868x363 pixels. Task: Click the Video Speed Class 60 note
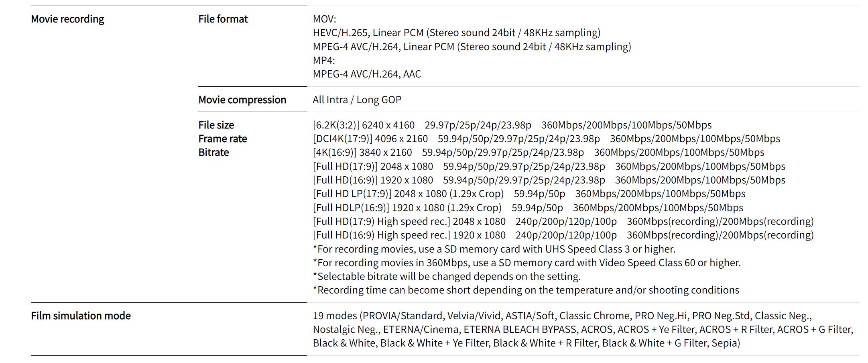[x=527, y=263]
